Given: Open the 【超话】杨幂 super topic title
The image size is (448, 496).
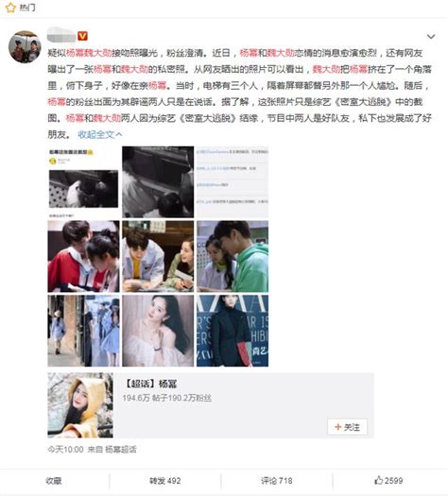Looking at the screenshot, I should [150, 384].
